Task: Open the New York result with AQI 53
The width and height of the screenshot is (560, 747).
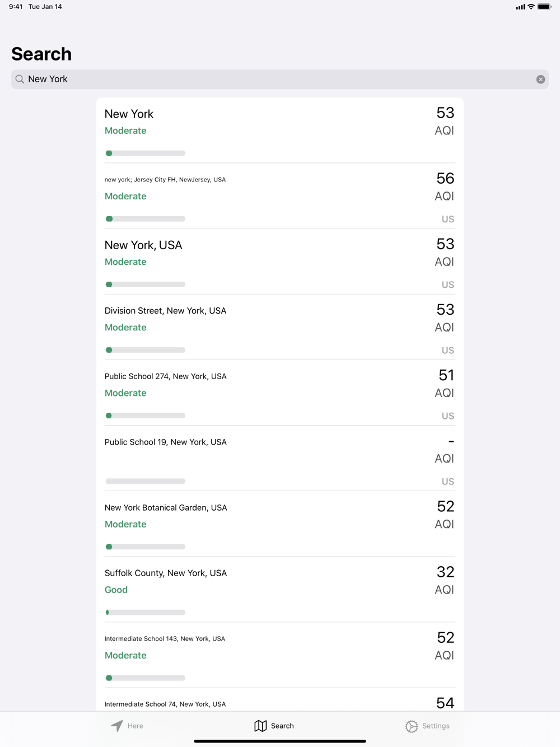Action: (280, 130)
